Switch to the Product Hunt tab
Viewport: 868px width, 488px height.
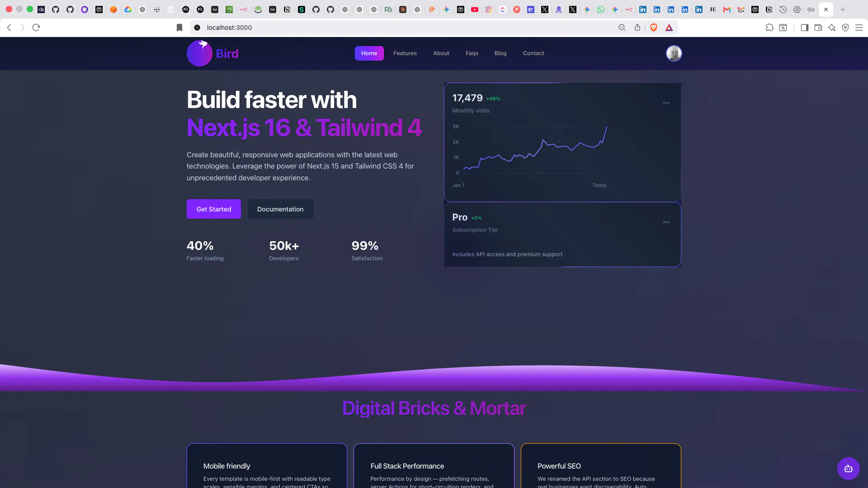coord(517,9)
